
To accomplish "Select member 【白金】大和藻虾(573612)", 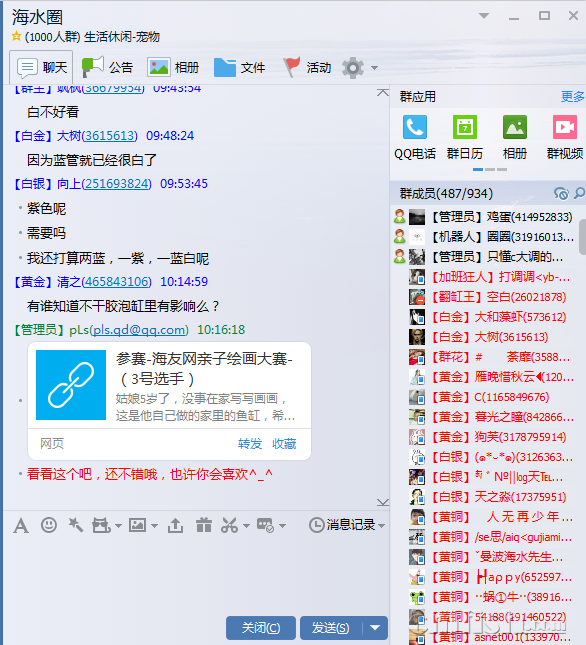I will tap(487, 317).
